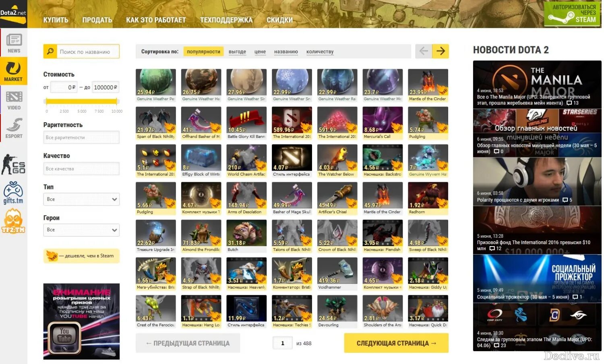The image size is (604, 364).
Task: Open the NEWS sidebar icon
Action: [14, 43]
